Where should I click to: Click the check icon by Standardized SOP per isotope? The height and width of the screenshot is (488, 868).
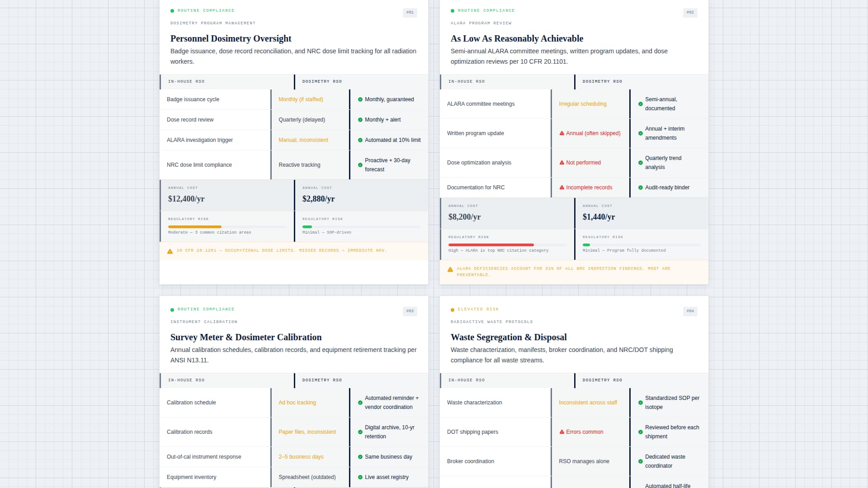[x=641, y=403]
